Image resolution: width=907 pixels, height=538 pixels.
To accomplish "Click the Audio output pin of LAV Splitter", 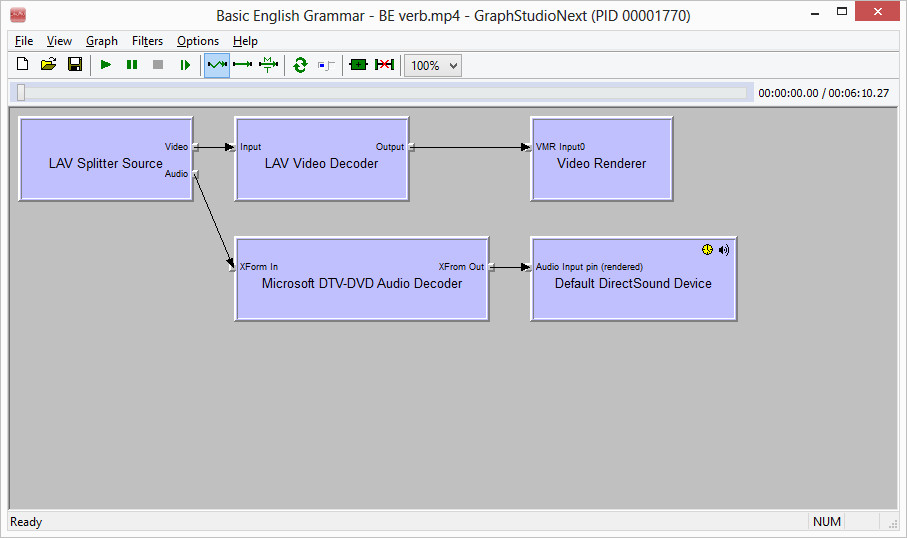I will click(x=196, y=174).
